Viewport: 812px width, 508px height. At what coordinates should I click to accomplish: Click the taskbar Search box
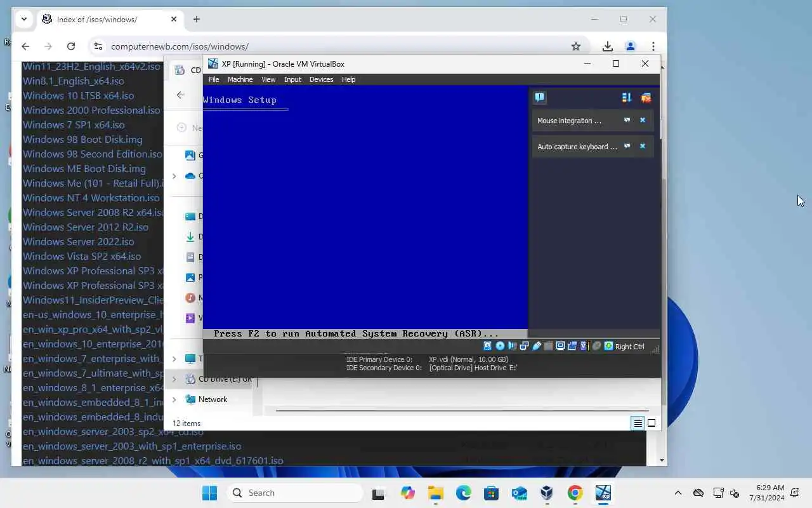[294, 493]
